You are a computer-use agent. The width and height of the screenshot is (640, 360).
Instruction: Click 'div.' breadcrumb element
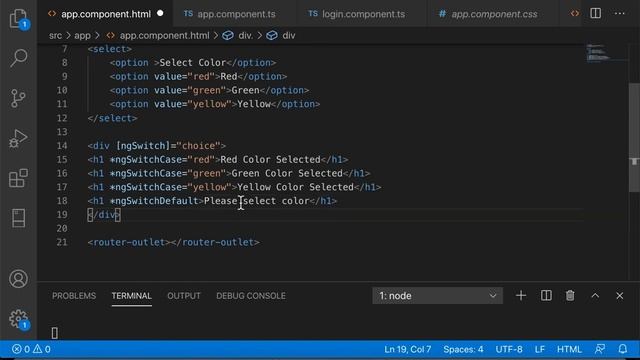tap(245, 36)
